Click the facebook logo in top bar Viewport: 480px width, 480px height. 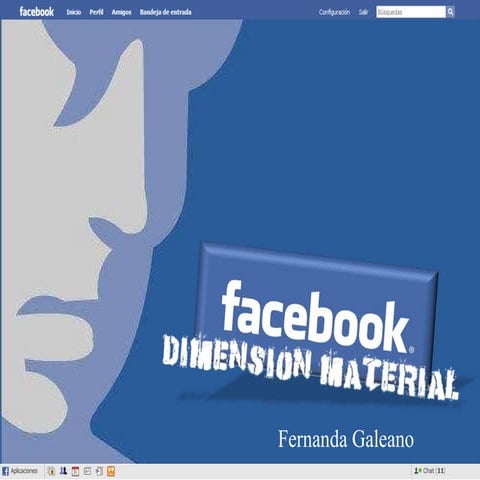pos(36,12)
